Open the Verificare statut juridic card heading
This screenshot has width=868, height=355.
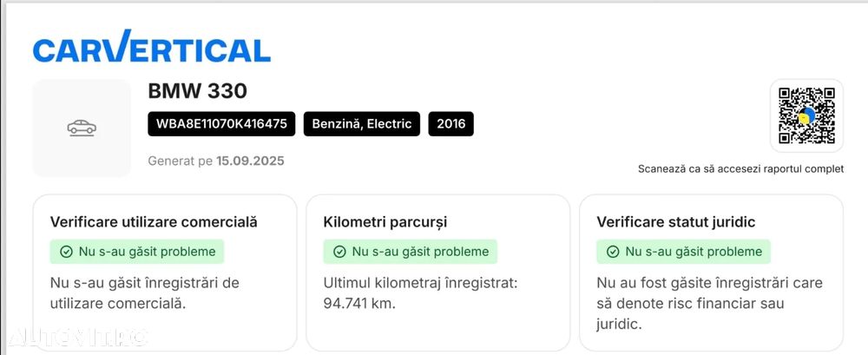pyautogui.click(x=675, y=222)
